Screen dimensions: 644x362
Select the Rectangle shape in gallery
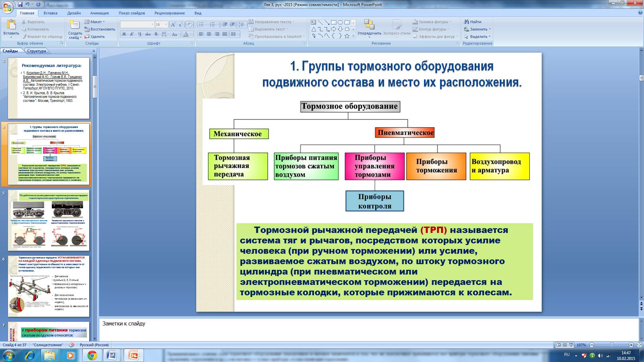point(333,22)
